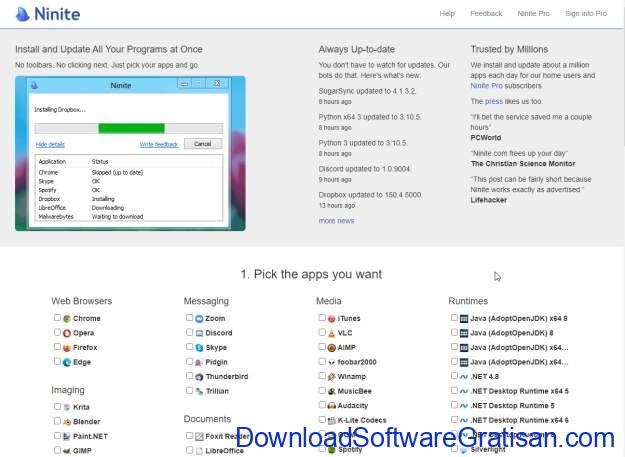Open the more news link

click(336, 221)
